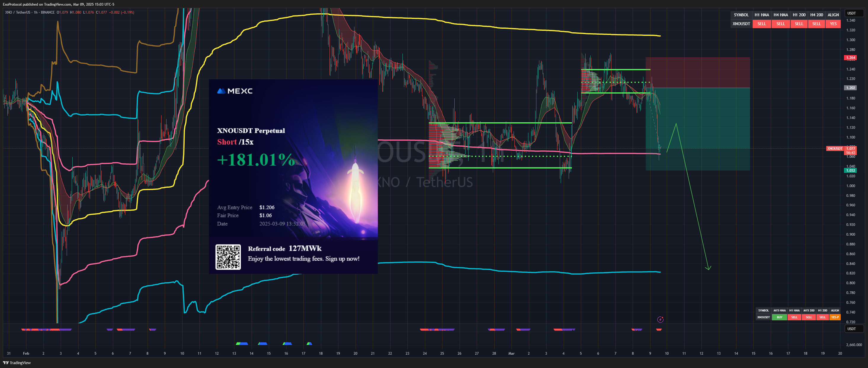Click the 1.340 price axis value
Image resolution: width=868 pixels, height=368 pixels.
click(851, 20)
